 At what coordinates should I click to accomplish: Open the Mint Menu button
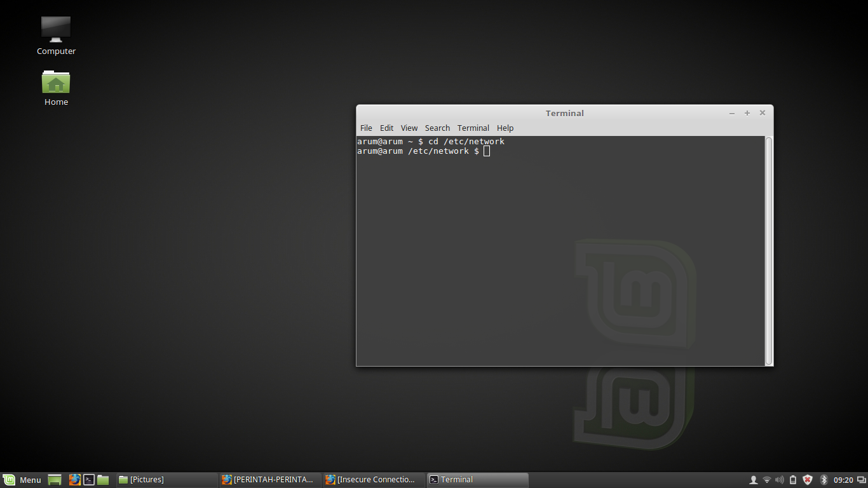[x=22, y=480]
